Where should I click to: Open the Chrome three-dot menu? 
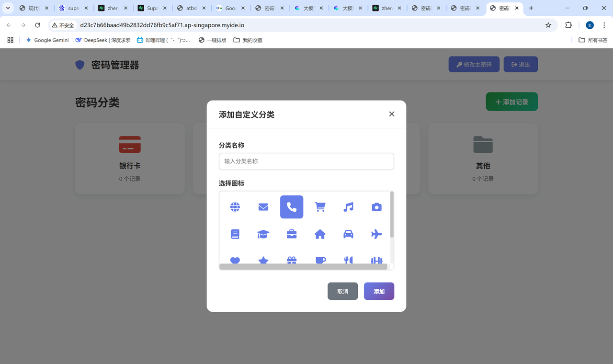604,25
